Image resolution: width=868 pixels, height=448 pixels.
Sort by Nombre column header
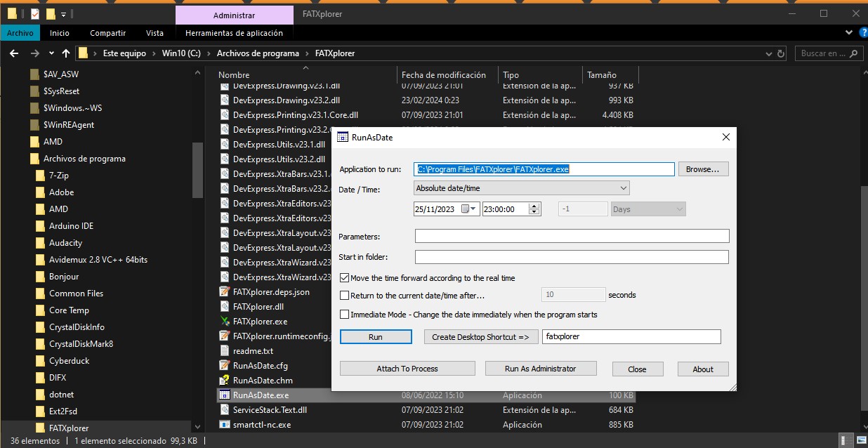234,75
